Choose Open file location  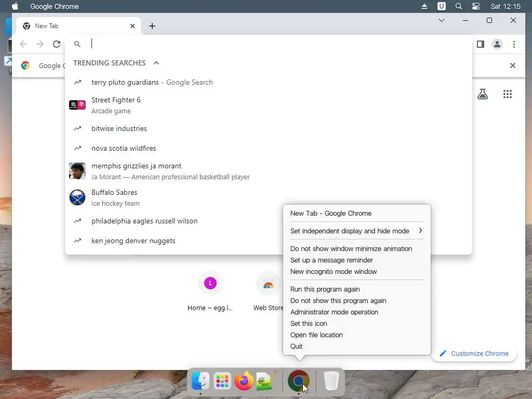356,335
